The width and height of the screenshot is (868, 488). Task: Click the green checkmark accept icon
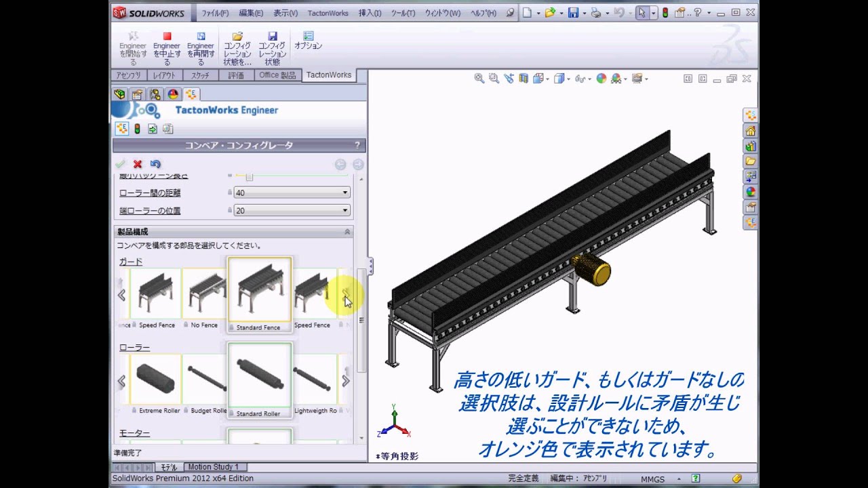[120, 164]
